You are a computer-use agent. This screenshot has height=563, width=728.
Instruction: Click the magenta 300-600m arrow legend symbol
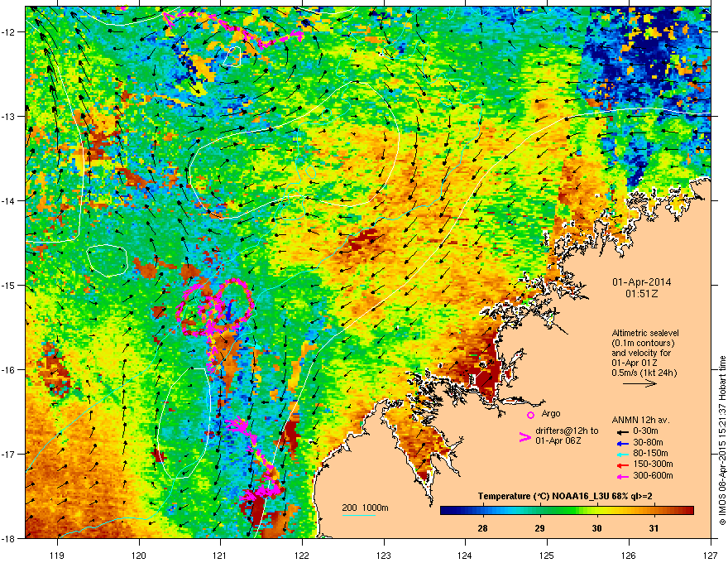click(x=622, y=476)
